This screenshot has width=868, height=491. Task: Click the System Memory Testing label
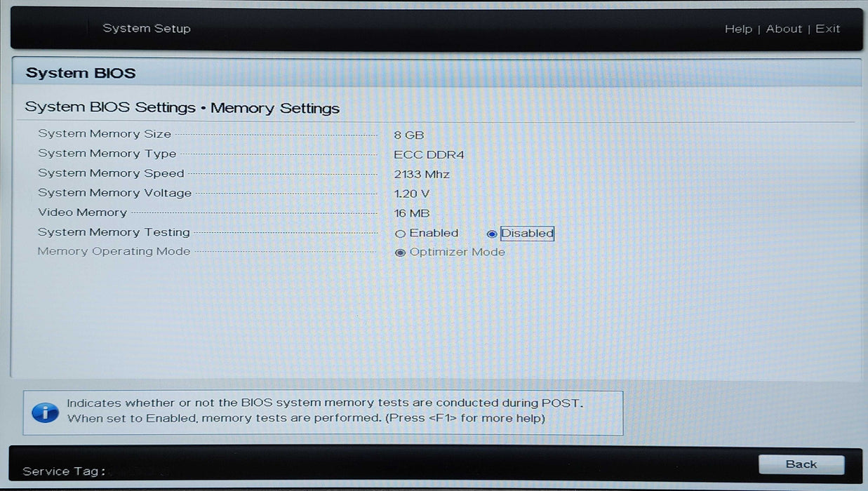click(x=114, y=232)
